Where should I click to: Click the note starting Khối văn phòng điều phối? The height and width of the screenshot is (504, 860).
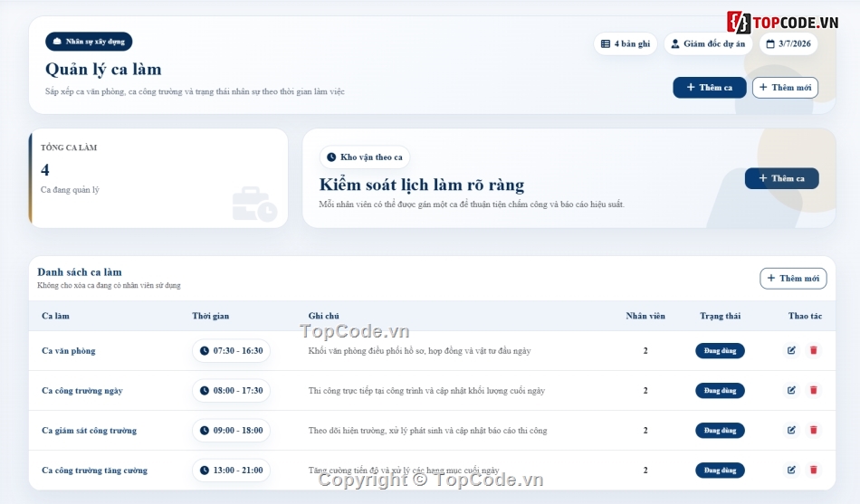click(x=419, y=351)
